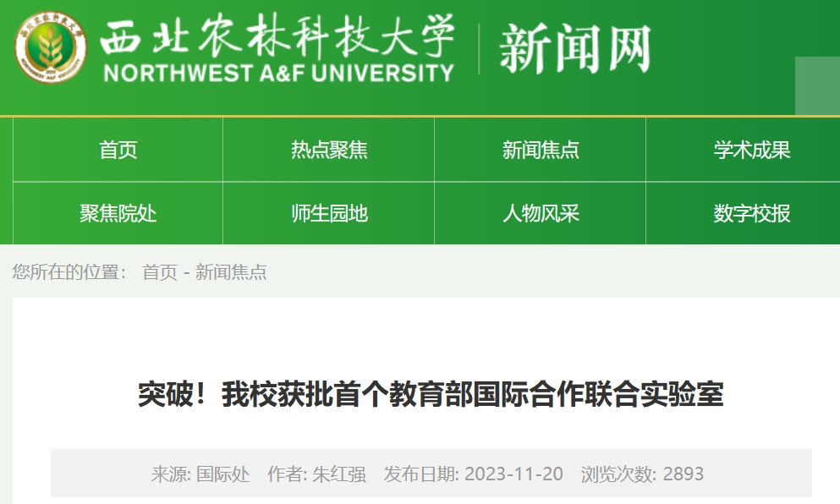Click the 新闻网 site title
The height and width of the screenshot is (504, 840).
click(575, 49)
